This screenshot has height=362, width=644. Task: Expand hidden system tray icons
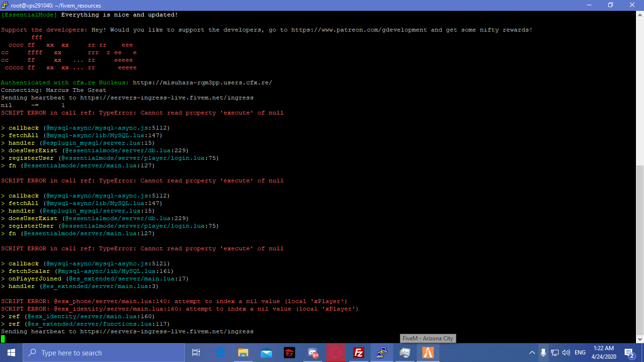[532, 353]
